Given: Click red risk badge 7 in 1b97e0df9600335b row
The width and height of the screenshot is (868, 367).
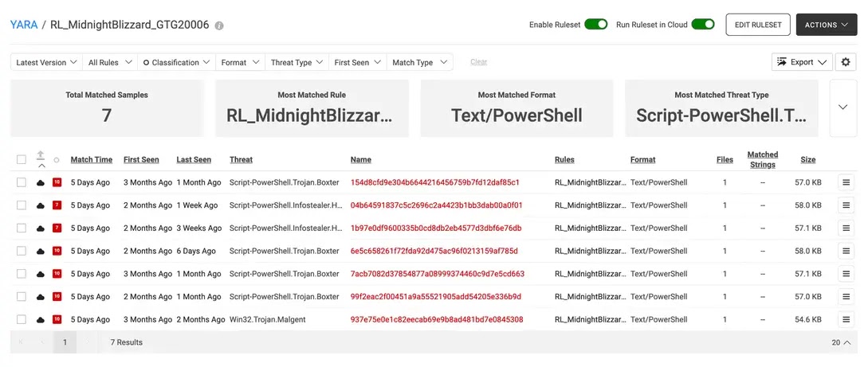Looking at the screenshot, I should click(57, 228).
